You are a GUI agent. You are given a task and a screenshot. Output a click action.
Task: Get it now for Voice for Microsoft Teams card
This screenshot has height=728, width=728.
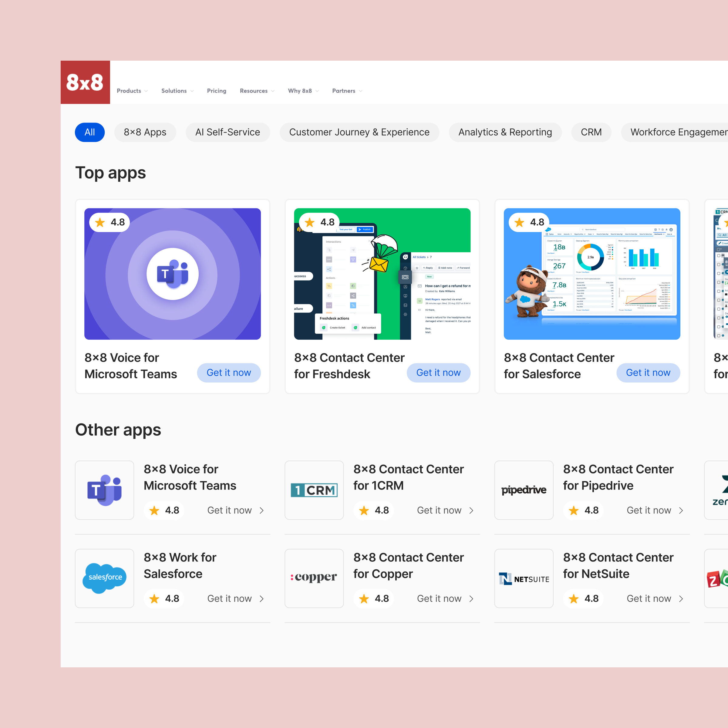coord(229,373)
